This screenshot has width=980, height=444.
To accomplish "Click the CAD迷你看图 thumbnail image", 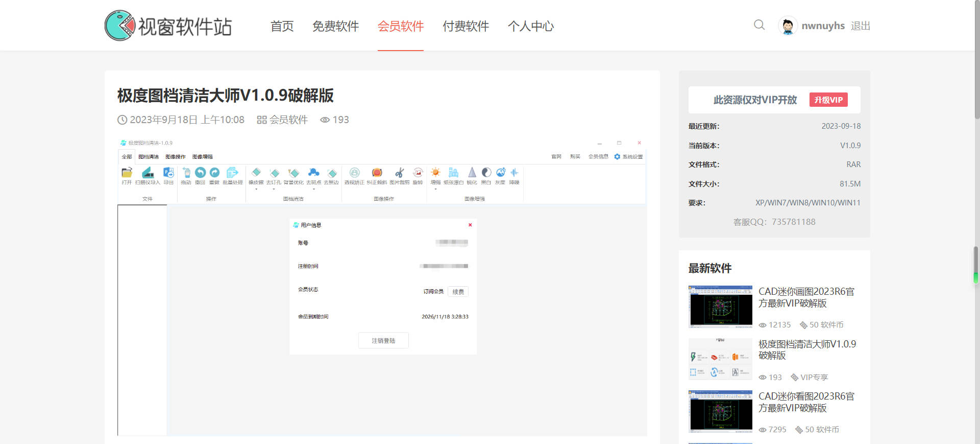I will point(720,412).
